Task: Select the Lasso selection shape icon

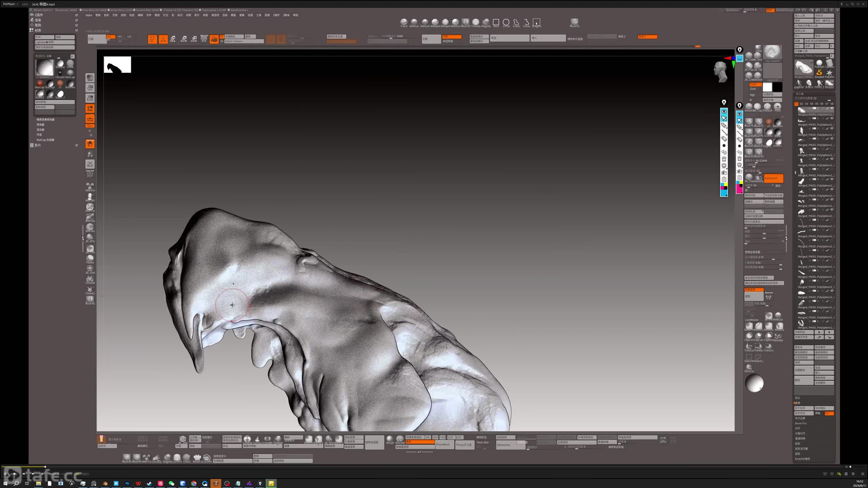Action: tap(516, 22)
